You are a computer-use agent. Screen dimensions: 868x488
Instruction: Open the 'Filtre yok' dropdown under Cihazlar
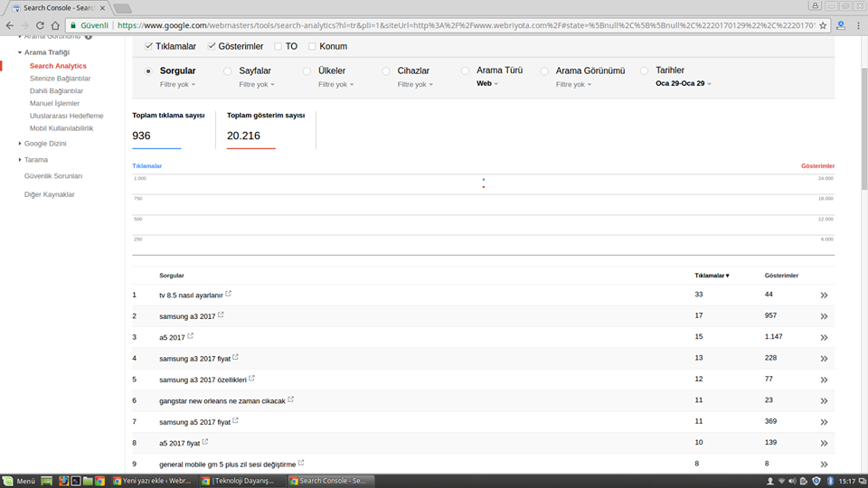click(x=415, y=85)
